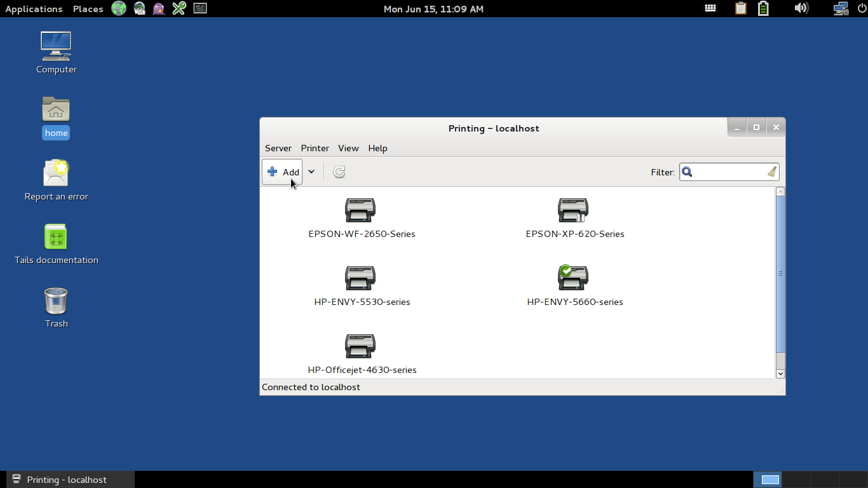Click the HP-ENVY-5530-series label

point(362,302)
